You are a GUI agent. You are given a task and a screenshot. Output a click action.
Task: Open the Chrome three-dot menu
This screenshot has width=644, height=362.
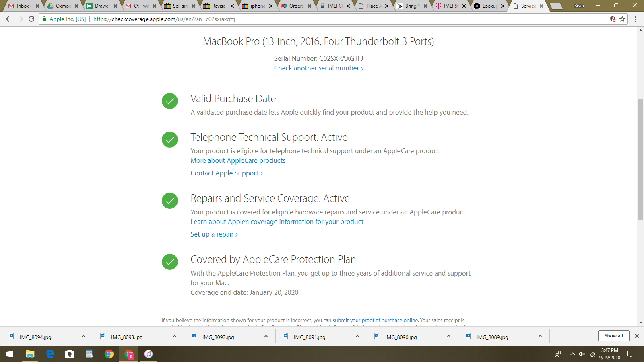tap(636, 19)
